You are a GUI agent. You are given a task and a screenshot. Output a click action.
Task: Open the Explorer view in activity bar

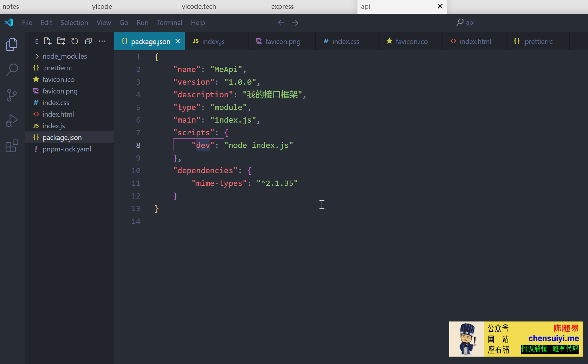point(12,45)
